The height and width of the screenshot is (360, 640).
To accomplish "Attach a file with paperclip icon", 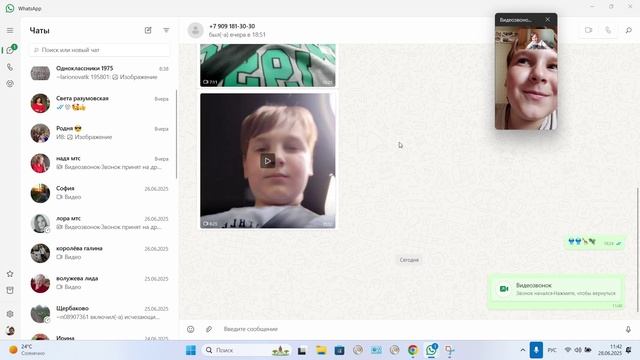I will click(209, 329).
